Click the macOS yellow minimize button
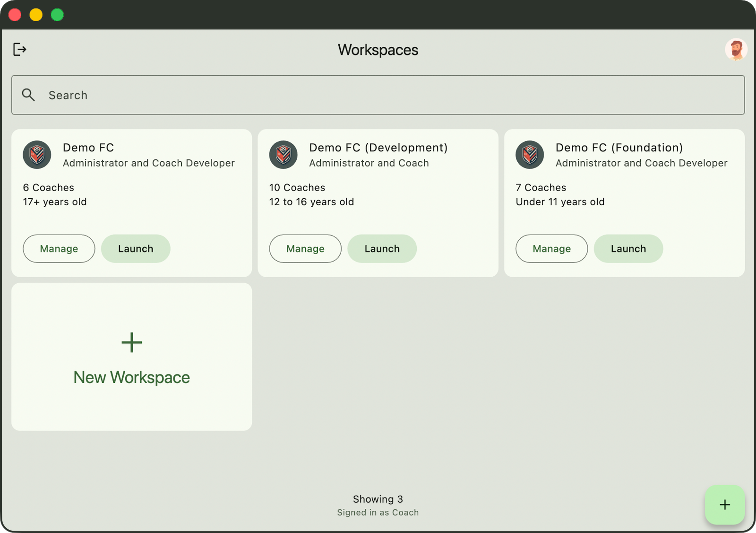This screenshot has width=756, height=533. 36,15
